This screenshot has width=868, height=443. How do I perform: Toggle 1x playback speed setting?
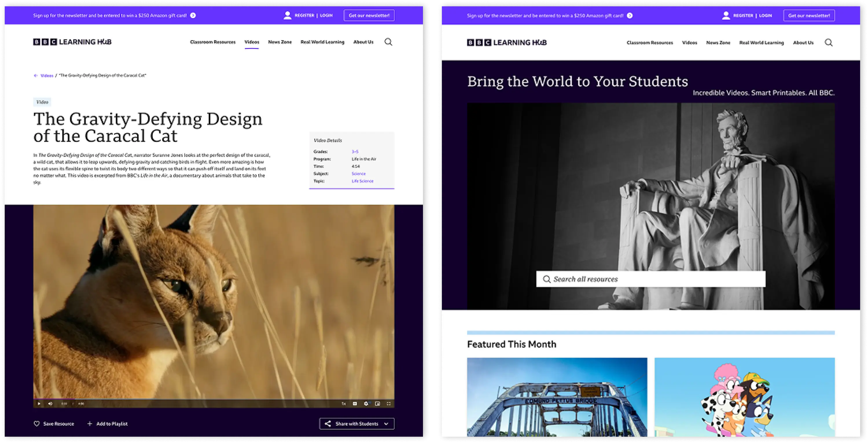[343, 403]
